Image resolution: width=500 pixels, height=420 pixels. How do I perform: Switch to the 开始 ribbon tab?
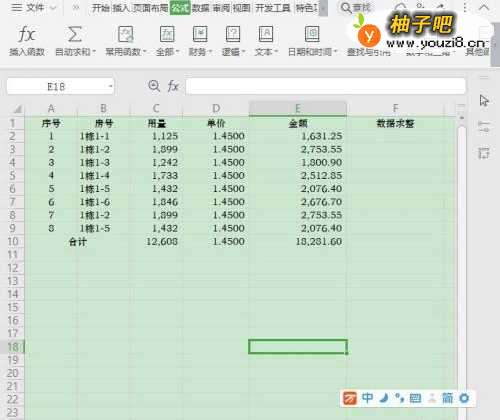(x=101, y=8)
